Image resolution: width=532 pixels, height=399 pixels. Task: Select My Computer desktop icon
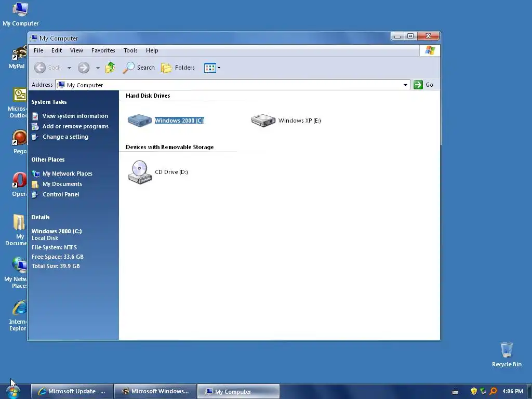pyautogui.click(x=20, y=14)
